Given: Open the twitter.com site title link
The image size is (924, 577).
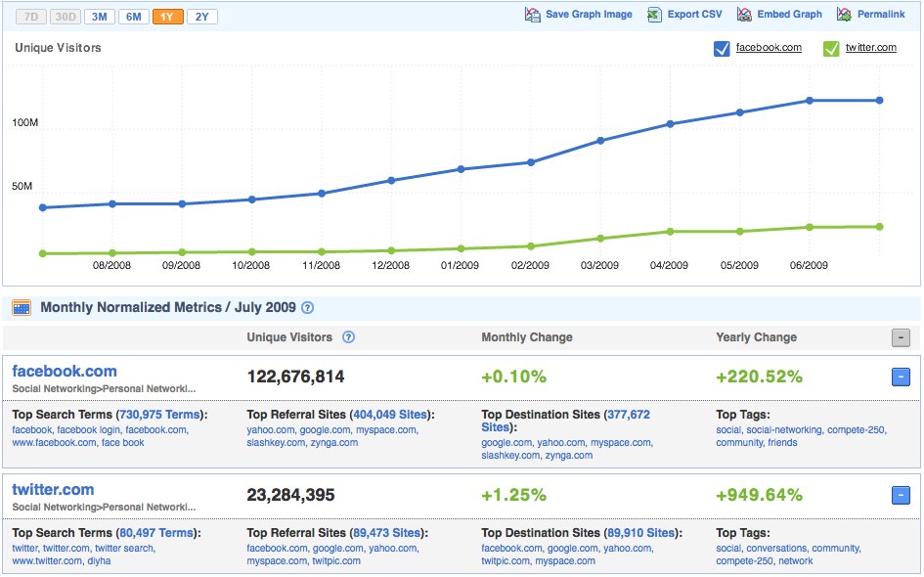Looking at the screenshot, I should (53, 490).
